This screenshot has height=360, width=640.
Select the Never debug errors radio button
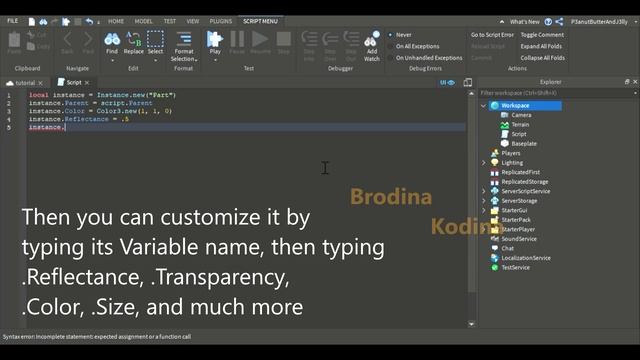390,35
